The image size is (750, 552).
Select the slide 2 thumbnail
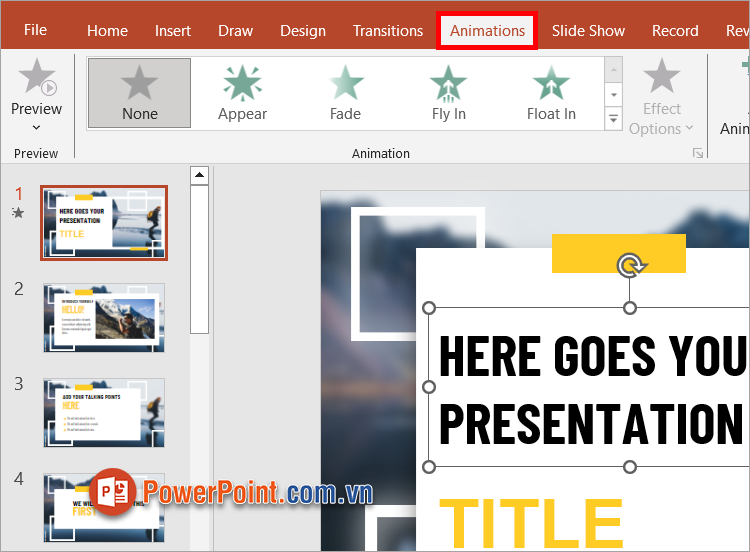(104, 317)
